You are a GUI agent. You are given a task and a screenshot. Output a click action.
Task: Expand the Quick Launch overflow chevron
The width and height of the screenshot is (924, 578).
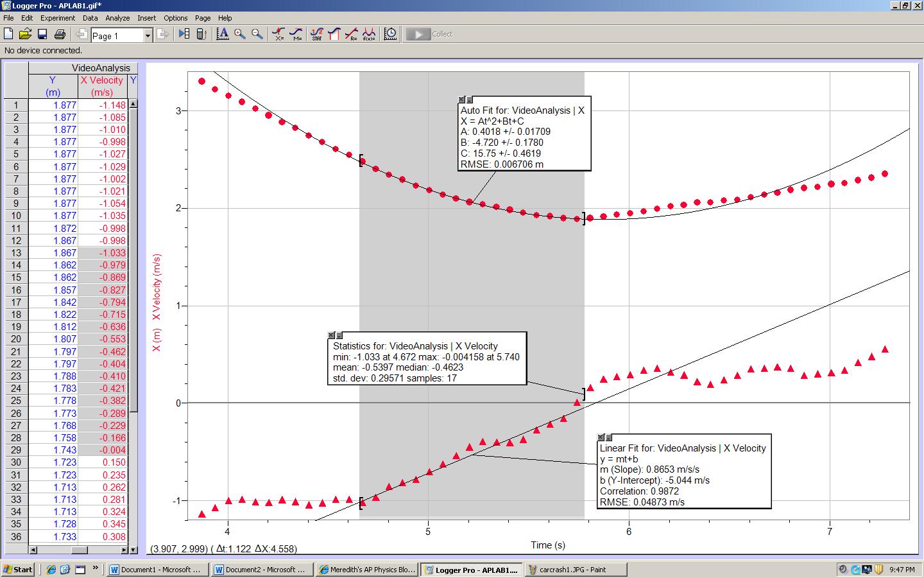96,568
